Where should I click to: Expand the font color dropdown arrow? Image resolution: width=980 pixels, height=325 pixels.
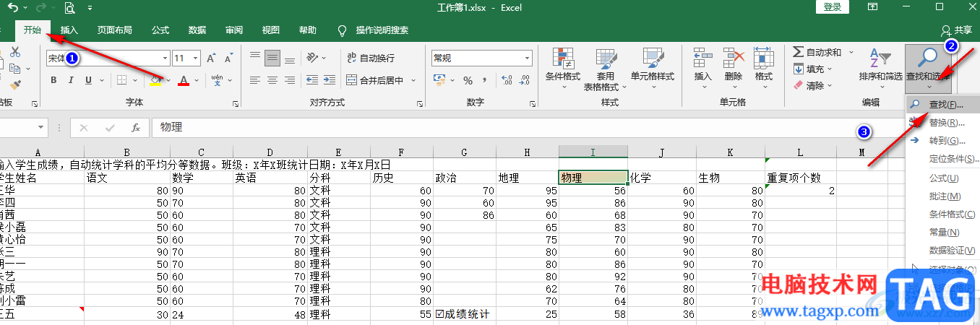(197, 80)
